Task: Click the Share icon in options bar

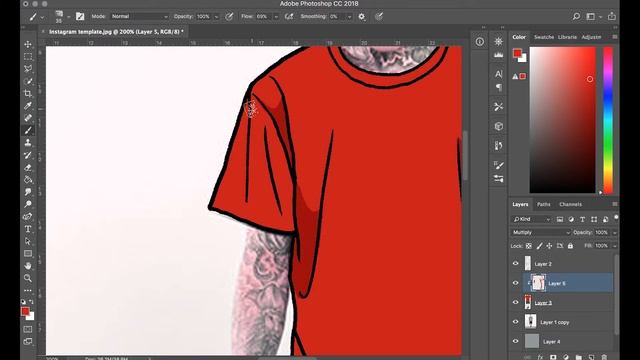Action: coord(611,16)
